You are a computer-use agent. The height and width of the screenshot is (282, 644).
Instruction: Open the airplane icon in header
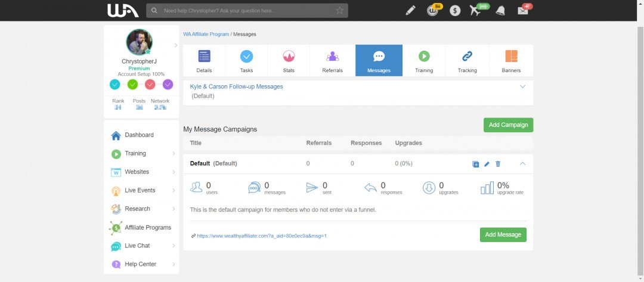475,10
